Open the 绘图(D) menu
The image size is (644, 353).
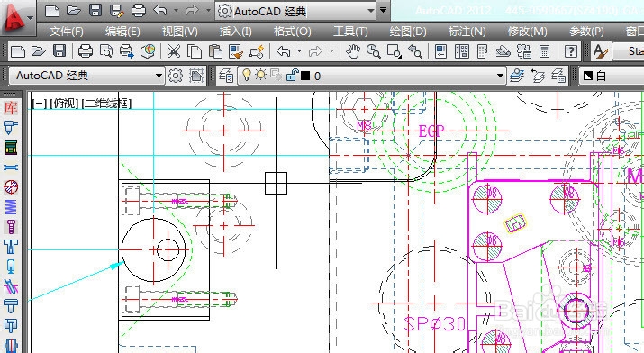click(x=408, y=32)
